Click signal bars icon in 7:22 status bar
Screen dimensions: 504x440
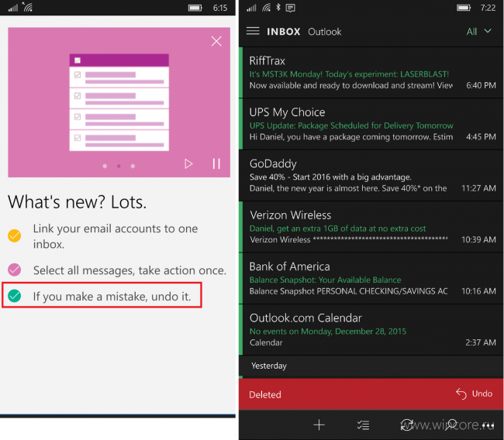point(251,8)
